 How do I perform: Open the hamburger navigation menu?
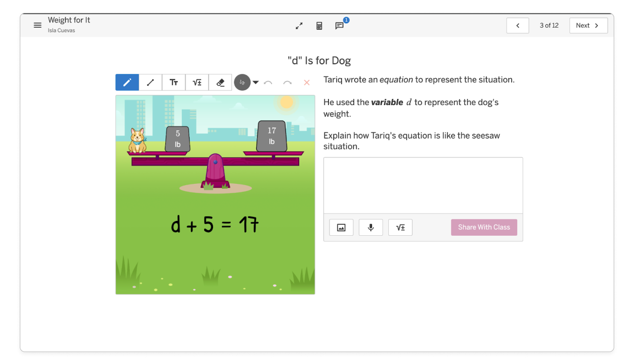point(38,25)
